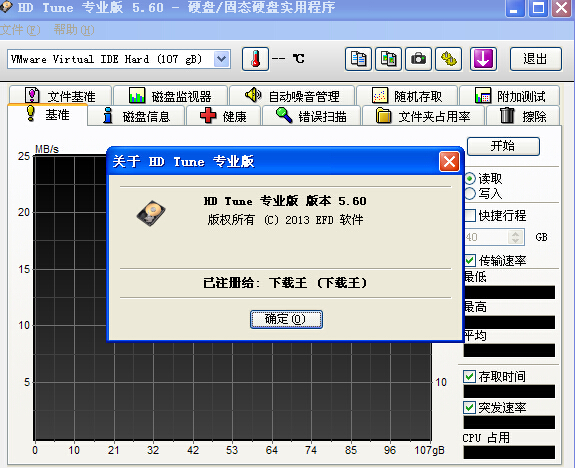Switch to the 健康 tab
This screenshot has width=575, height=468.
[223, 116]
